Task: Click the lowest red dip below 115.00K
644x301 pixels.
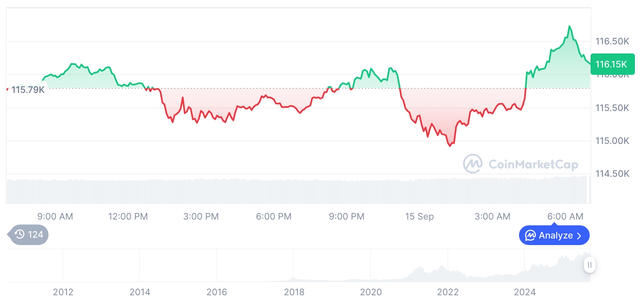Action: pos(449,146)
